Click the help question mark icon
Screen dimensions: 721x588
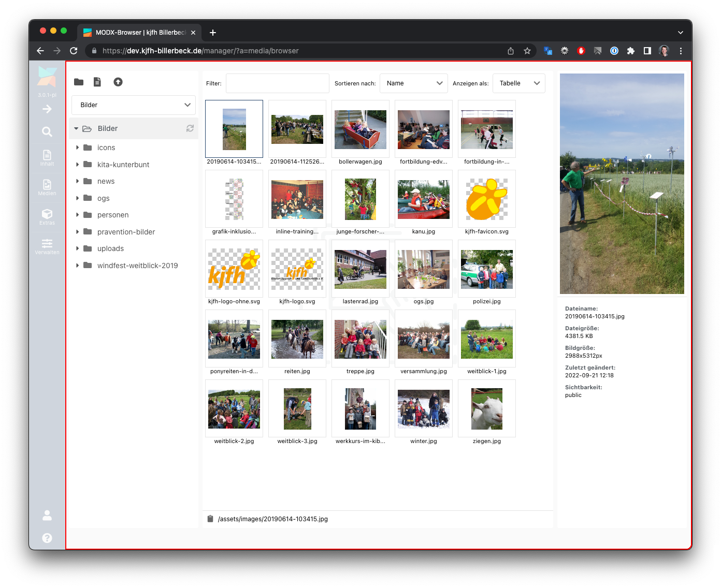47,538
